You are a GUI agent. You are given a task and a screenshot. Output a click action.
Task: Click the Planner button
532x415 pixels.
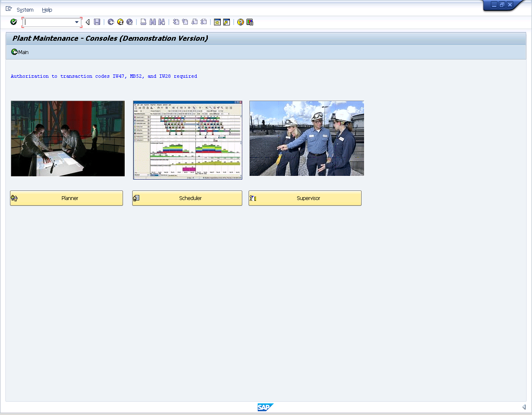click(66, 198)
